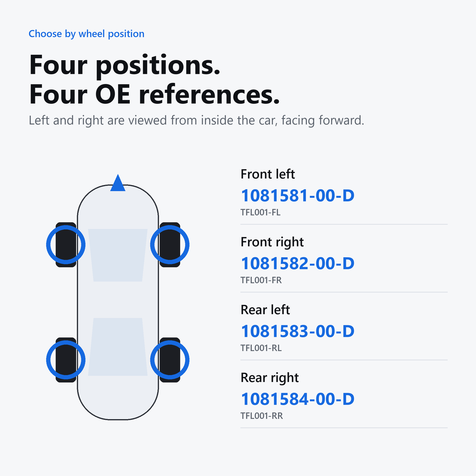Open OE reference 1081584-00-D
Screen dimensions: 476x476
(297, 399)
